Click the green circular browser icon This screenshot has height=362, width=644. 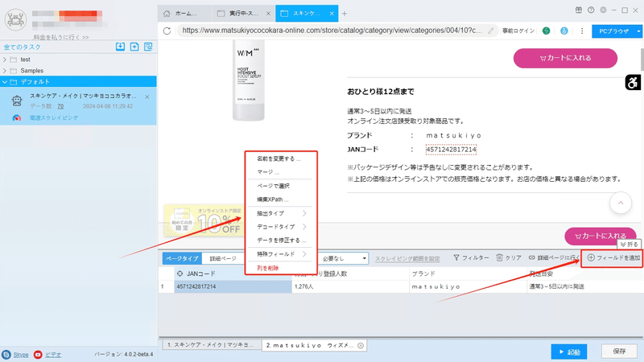[x=547, y=31]
